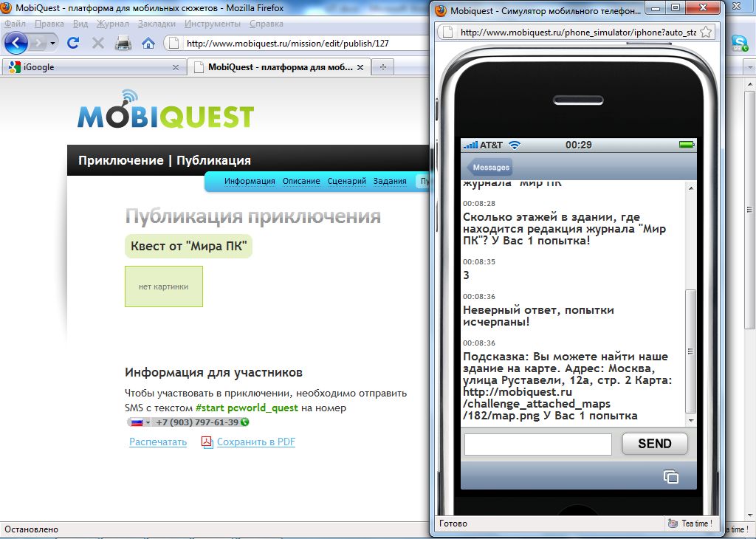756x539 pixels.
Task: Click the Skype call icon after the phone number
Action: pos(244,422)
